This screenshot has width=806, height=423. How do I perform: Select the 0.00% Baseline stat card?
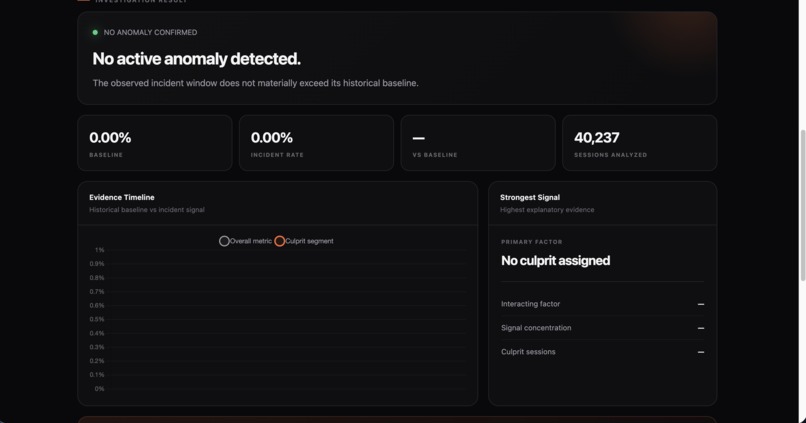point(155,143)
